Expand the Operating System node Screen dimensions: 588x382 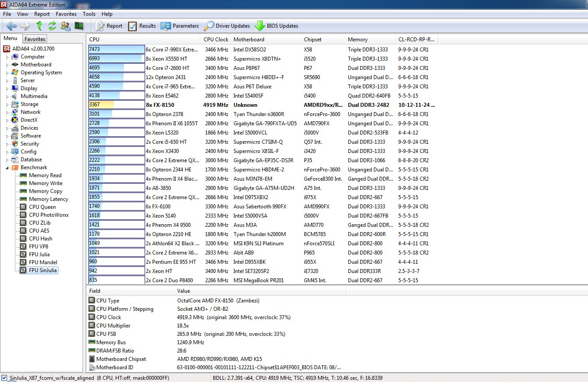point(7,73)
